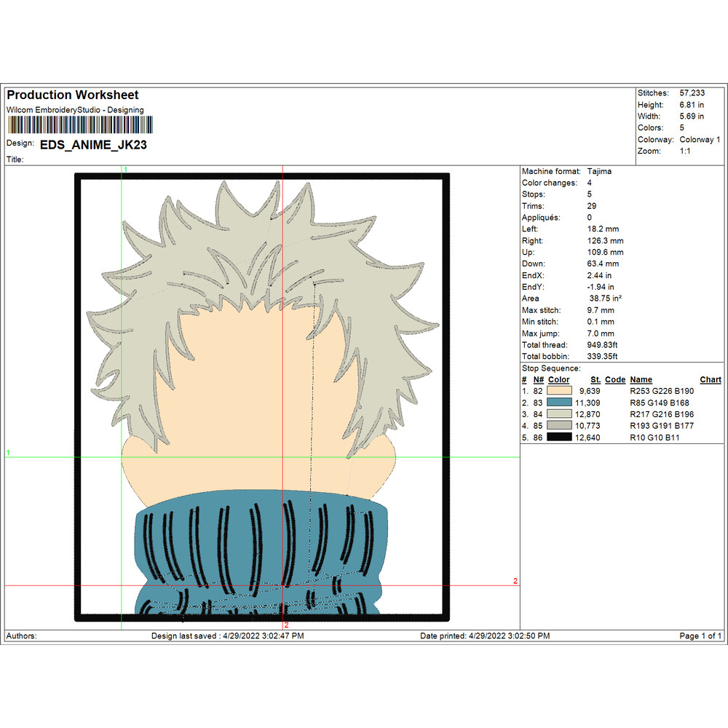
Task: Click the teal turtleneck collar in design
Action: point(255,546)
